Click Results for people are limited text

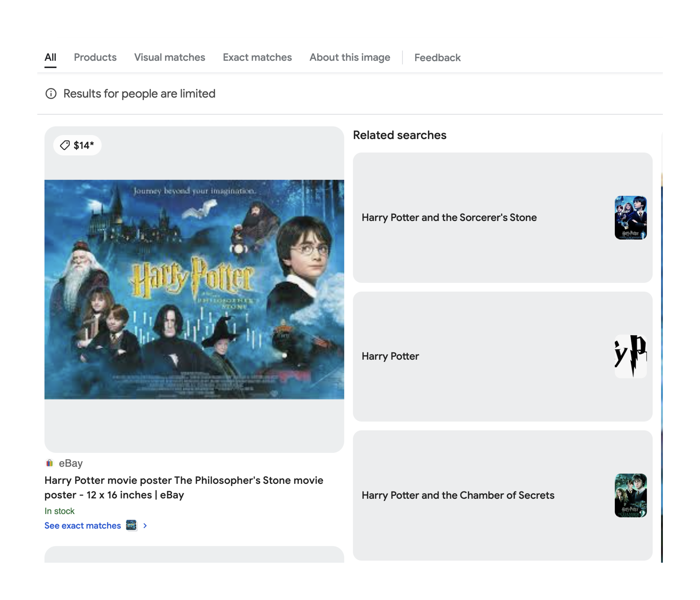pyautogui.click(x=139, y=94)
